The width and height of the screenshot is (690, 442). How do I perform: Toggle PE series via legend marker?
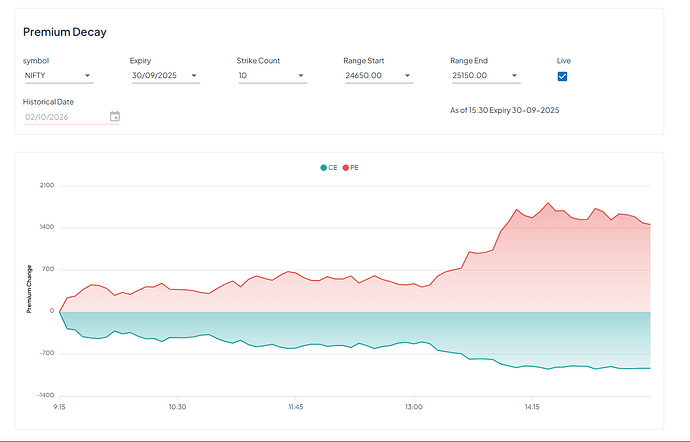click(x=346, y=168)
